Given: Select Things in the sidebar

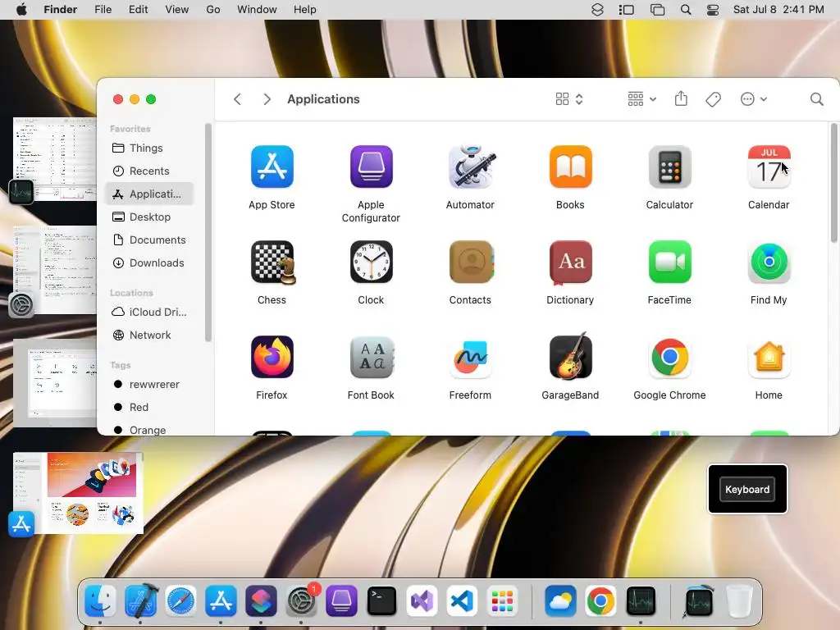Looking at the screenshot, I should pyautogui.click(x=149, y=148).
